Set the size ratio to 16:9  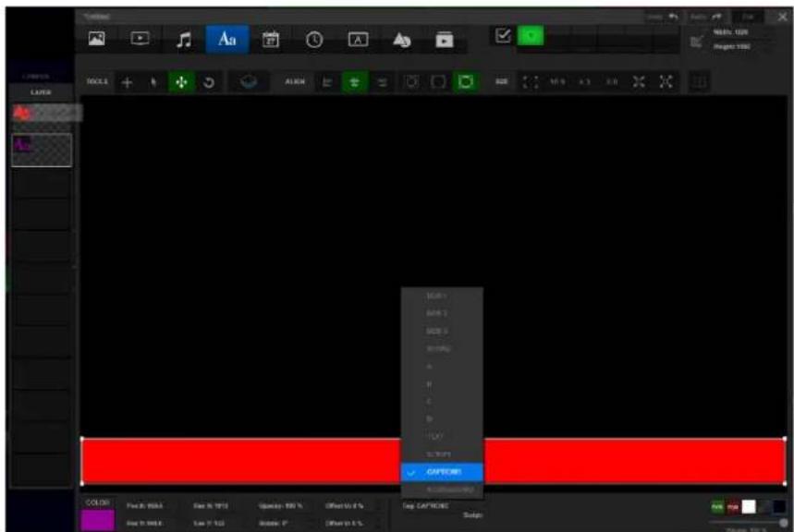(x=557, y=82)
